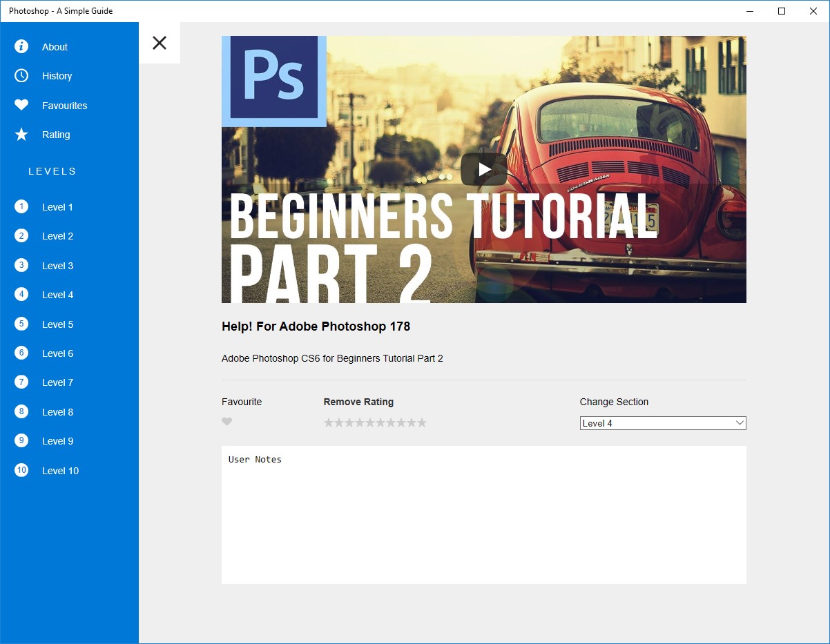Go to Level 8 in sidebar
The height and width of the screenshot is (644, 830).
tap(69, 411)
